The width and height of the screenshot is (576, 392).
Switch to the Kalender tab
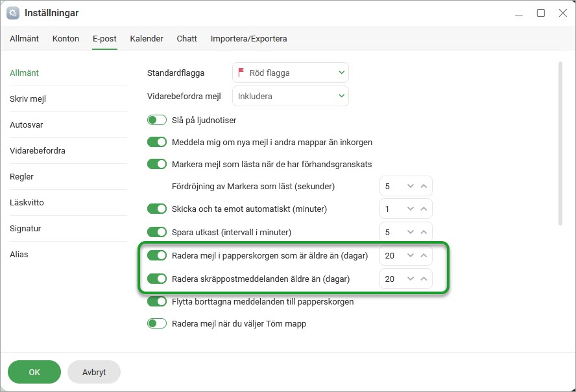pos(147,39)
